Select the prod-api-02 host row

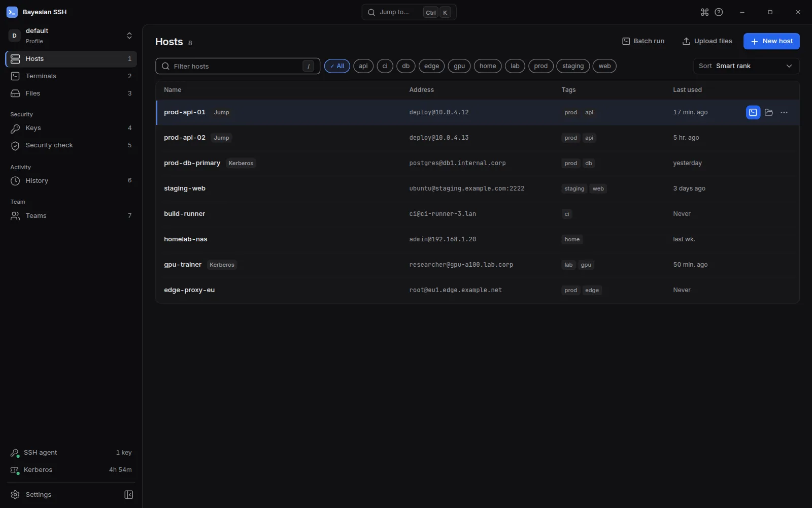[478, 138]
